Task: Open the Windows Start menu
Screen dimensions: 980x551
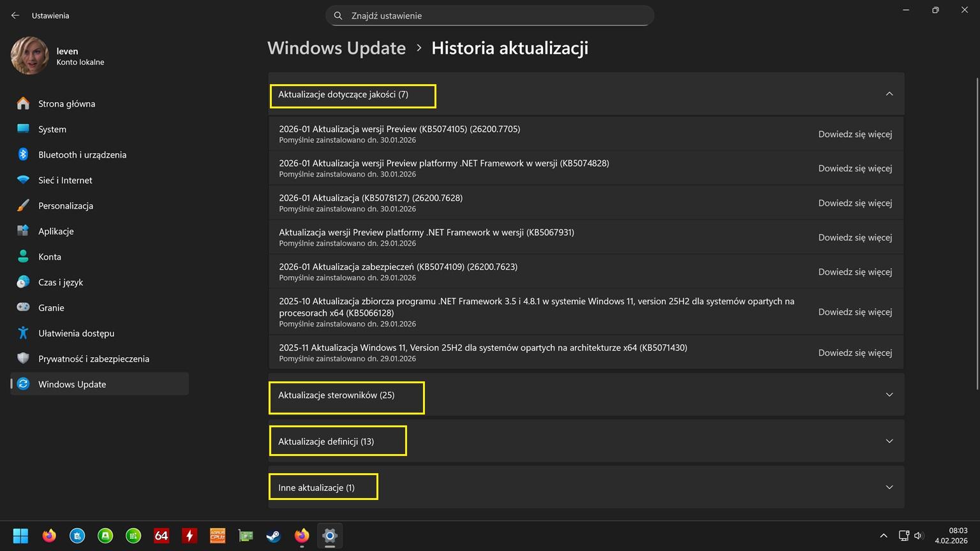Action: point(20,536)
